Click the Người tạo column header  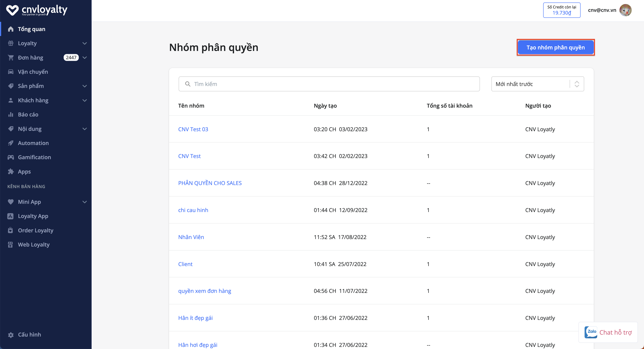coord(538,106)
